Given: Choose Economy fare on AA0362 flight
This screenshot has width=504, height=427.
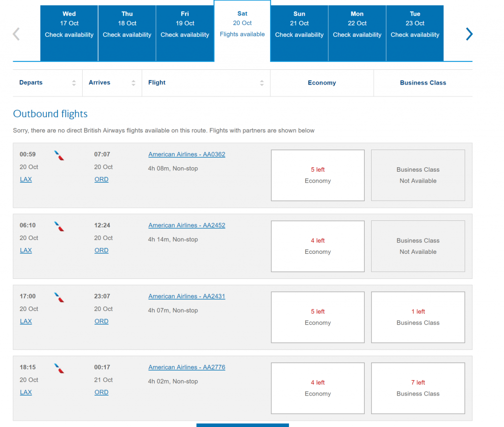Looking at the screenshot, I should tap(317, 175).
